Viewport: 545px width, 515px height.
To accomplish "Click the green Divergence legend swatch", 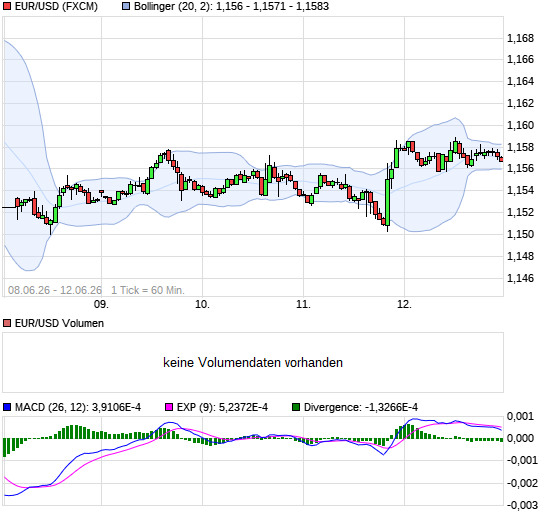I will [296, 407].
